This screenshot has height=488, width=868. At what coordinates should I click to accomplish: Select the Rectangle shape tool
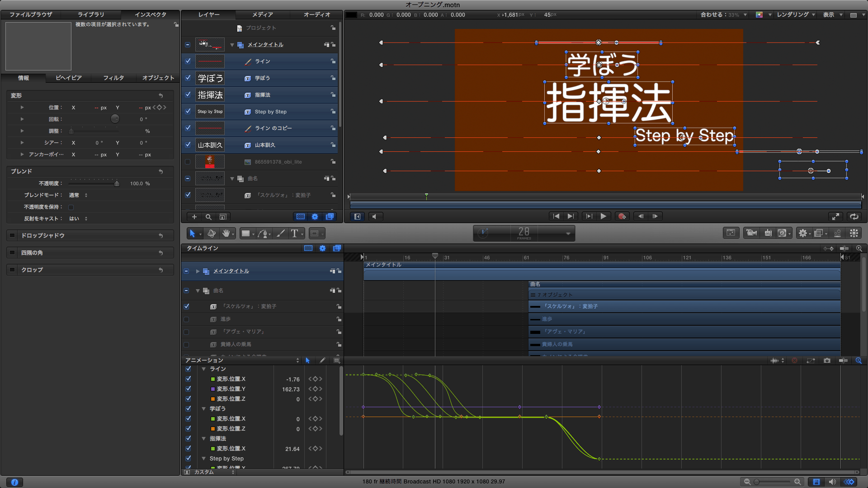[245, 233]
